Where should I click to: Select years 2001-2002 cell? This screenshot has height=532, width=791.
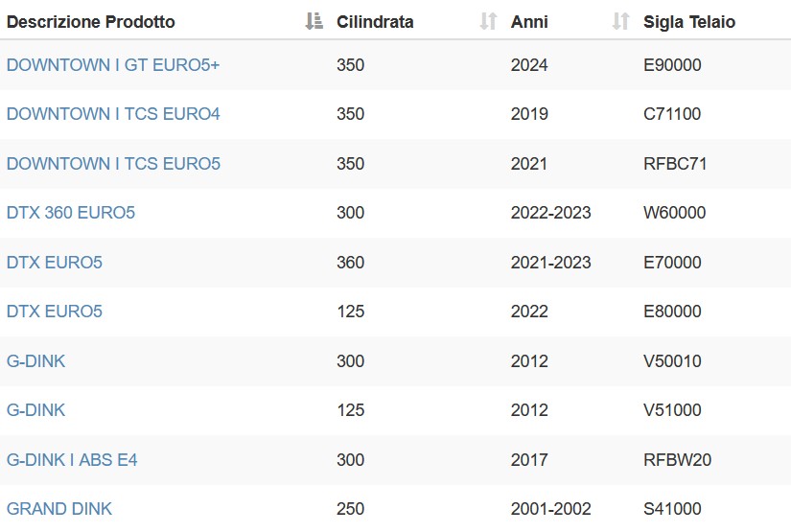[550, 509]
